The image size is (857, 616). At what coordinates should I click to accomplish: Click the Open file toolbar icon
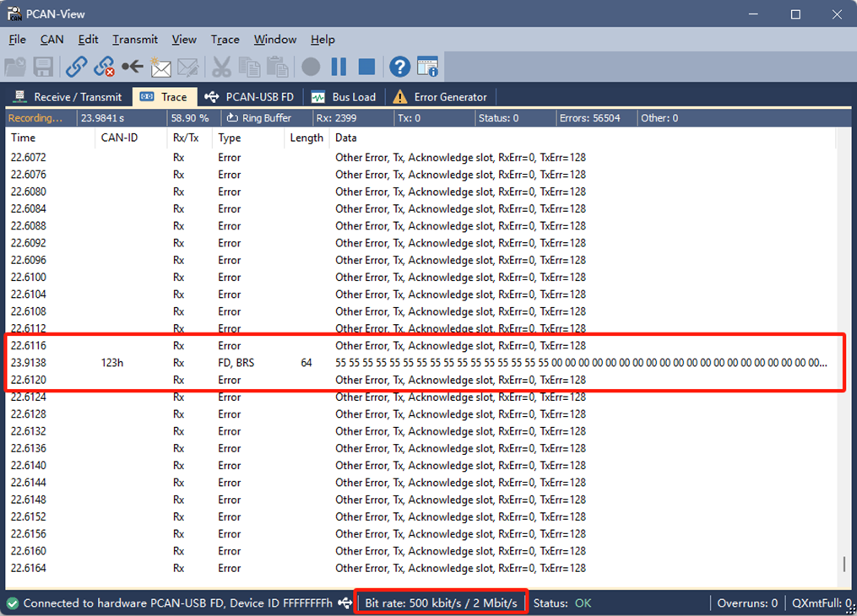(15, 68)
